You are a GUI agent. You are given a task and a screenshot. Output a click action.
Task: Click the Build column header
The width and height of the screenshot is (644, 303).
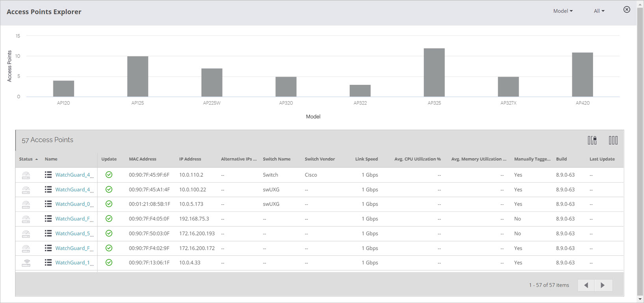(x=561, y=159)
